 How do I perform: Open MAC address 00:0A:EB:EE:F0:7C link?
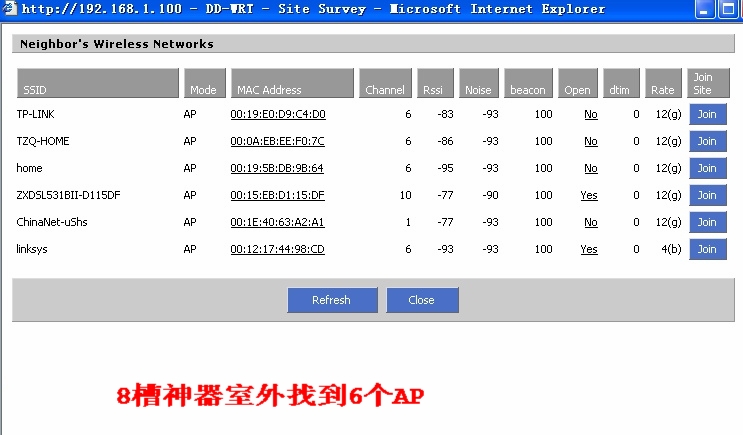(x=277, y=141)
